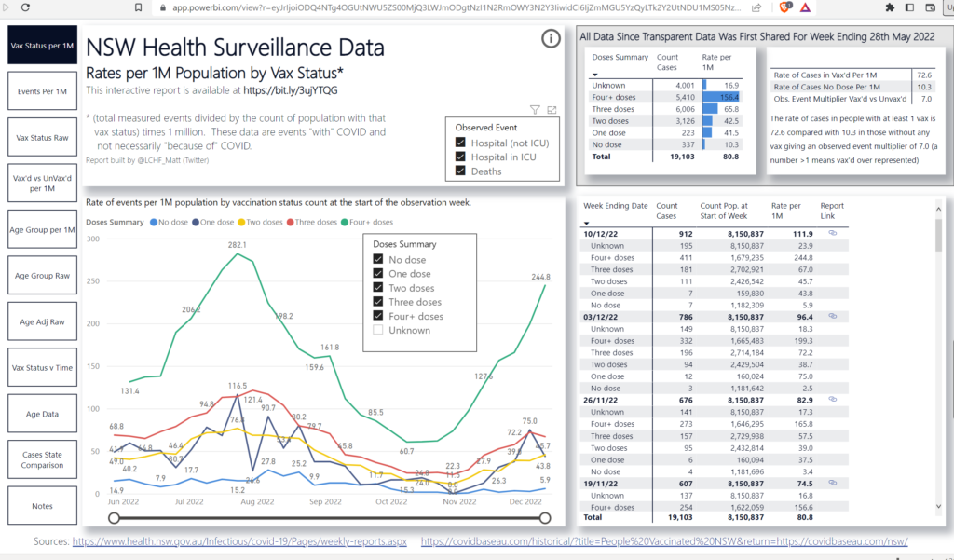Switch to the Events Per 1M page
Viewport: 954px width, 560px height.
(x=42, y=91)
